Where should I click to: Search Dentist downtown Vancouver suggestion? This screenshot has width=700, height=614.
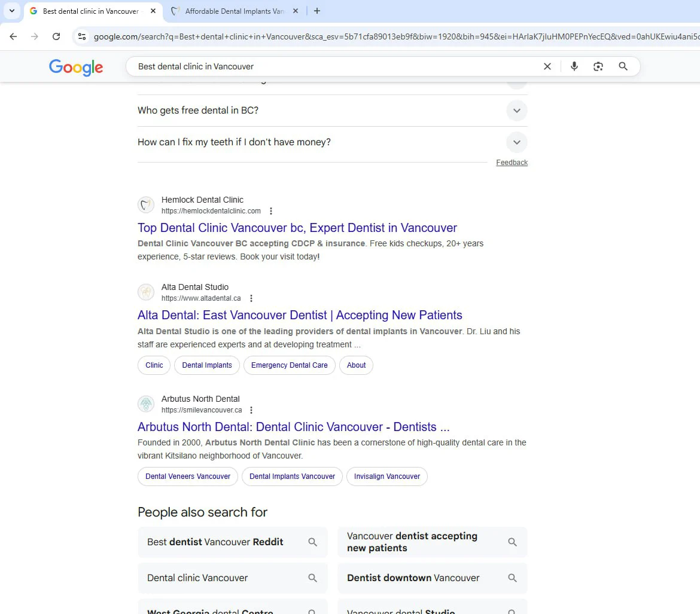432,578
